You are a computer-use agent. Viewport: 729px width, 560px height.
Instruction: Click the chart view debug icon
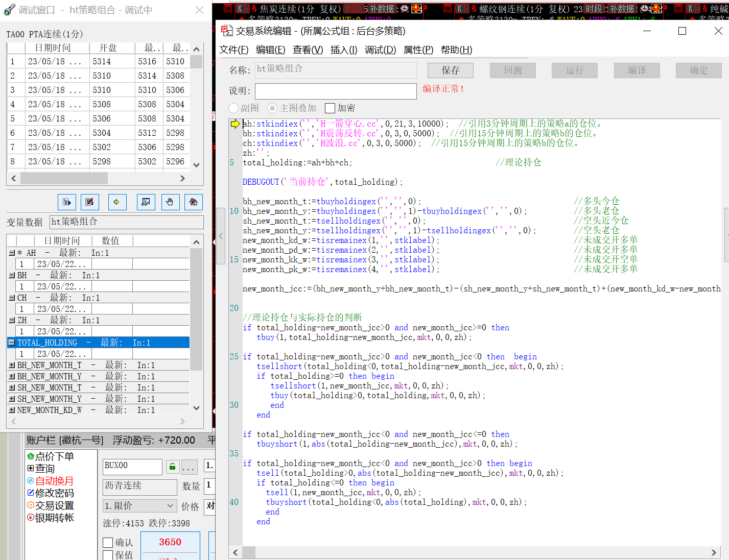pos(146,202)
